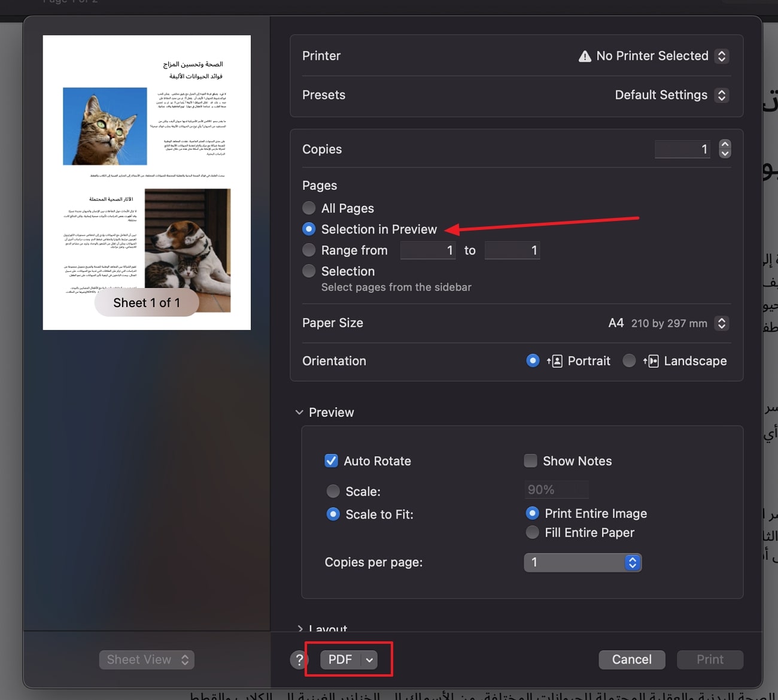Expand the Layout section
Image resolution: width=778 pixels, height=700 pixels.
(300, 629)
